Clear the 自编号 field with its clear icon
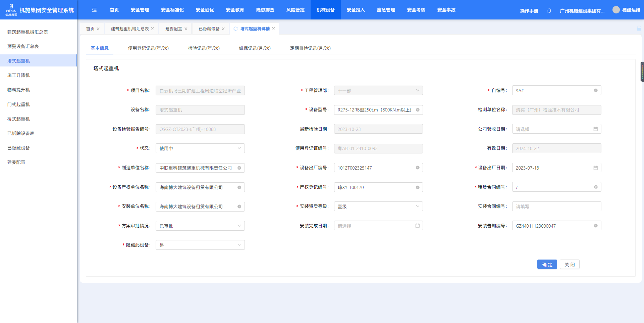 click(x=596, y=90)
